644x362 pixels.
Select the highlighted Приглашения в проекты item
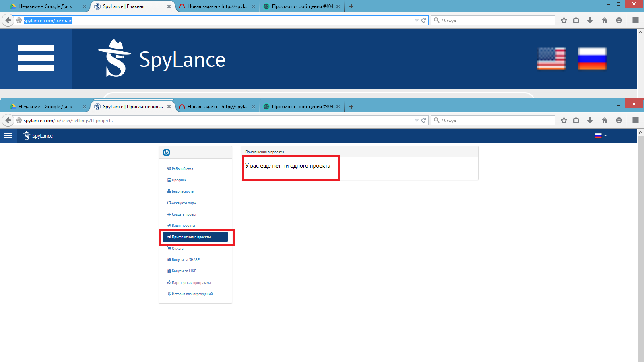click(x=195, y=237)
